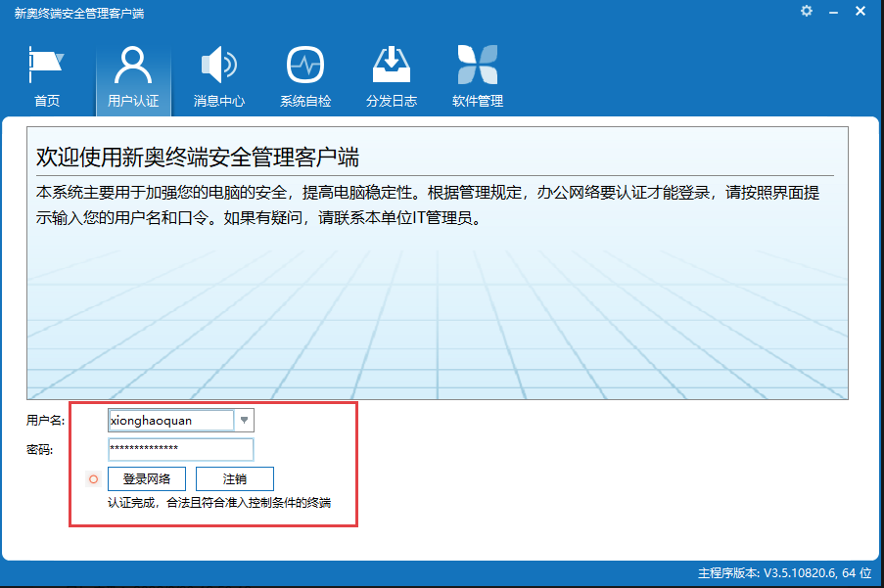Open 分发日志 download tray icon
884x588 pixels.
point(392,65)
